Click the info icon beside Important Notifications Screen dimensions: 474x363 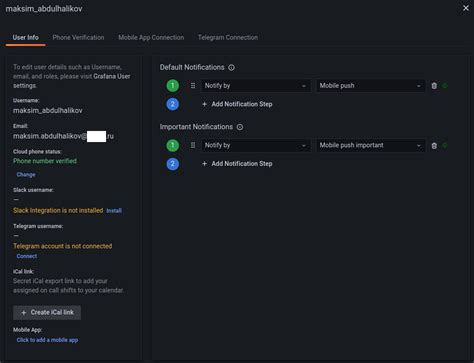tap(240, 127)
